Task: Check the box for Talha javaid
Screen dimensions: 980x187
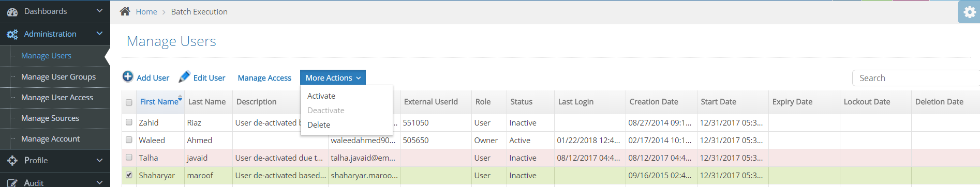Action: 129,158
